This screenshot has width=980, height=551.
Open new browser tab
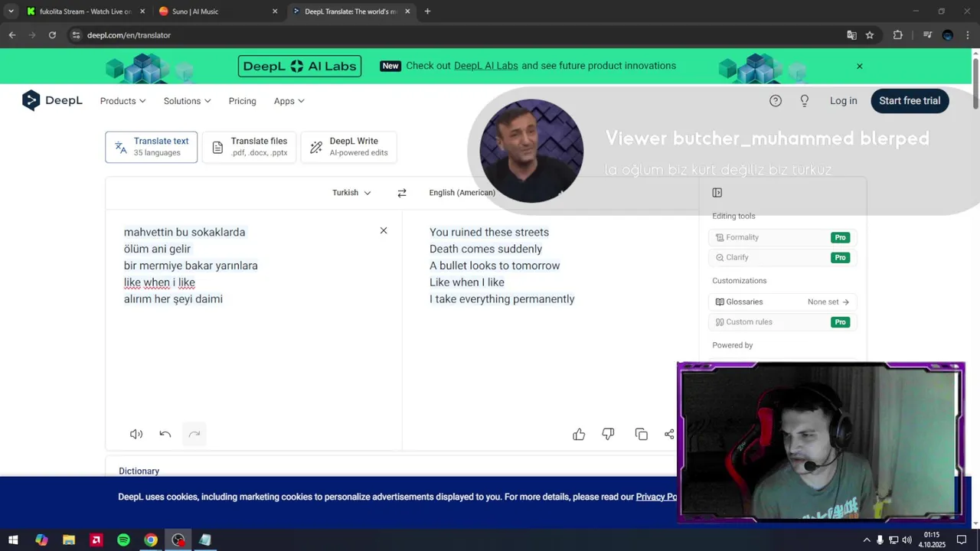(x=427, y=11)
